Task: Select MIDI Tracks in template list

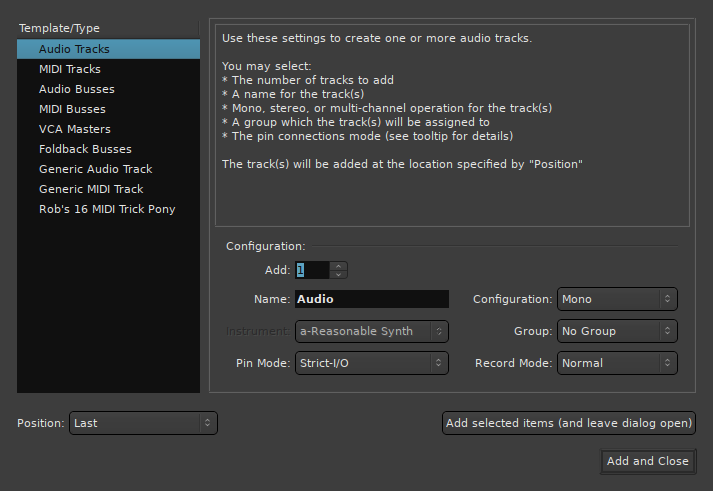Action: click(70, 69)
